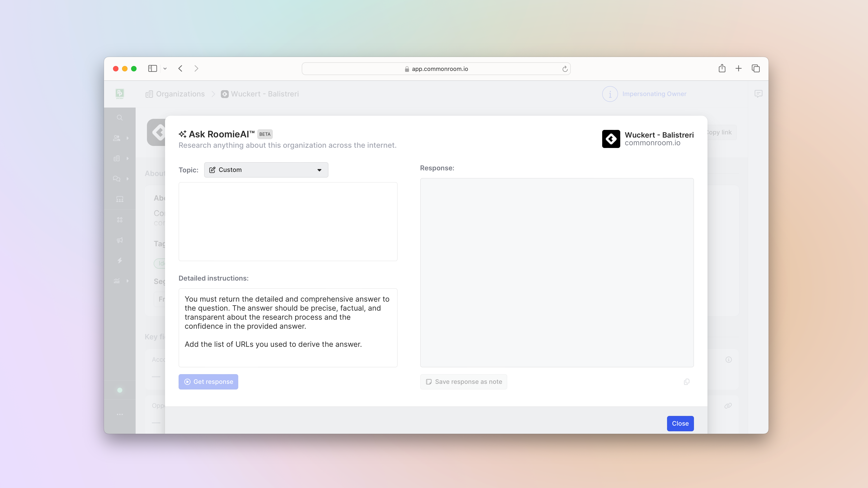Click Safari share icon
Screen dimensions: 868x488
click(722, 69)
